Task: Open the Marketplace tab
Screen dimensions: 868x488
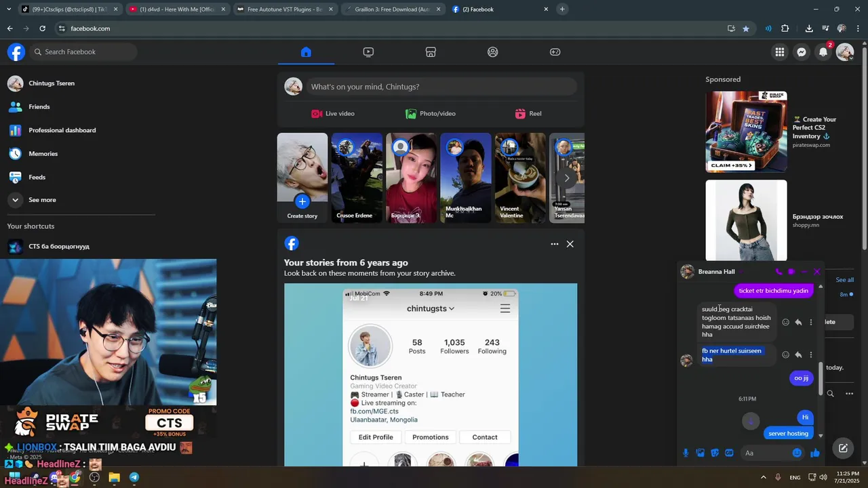Action: [x=431, y=52]
